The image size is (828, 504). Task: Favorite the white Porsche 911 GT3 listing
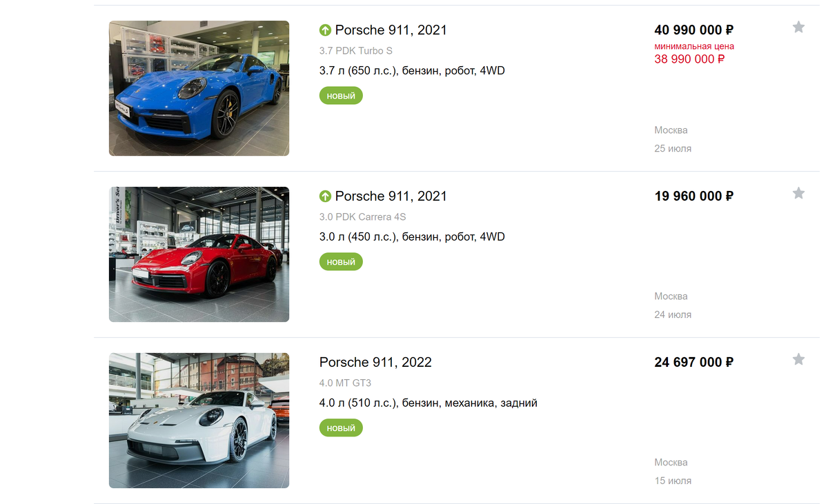(798, 359)
